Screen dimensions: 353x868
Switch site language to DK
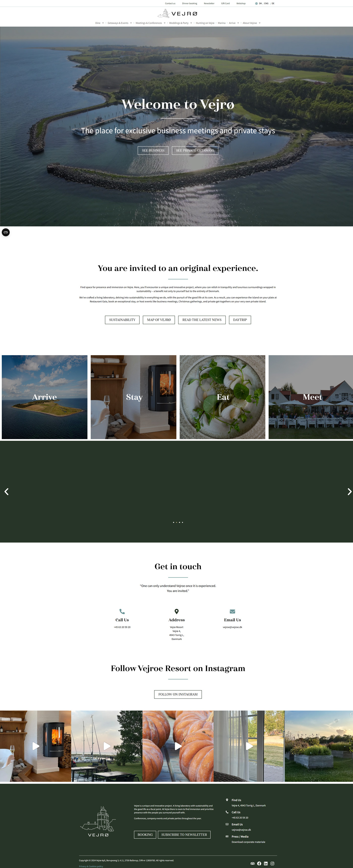[260, 3]
